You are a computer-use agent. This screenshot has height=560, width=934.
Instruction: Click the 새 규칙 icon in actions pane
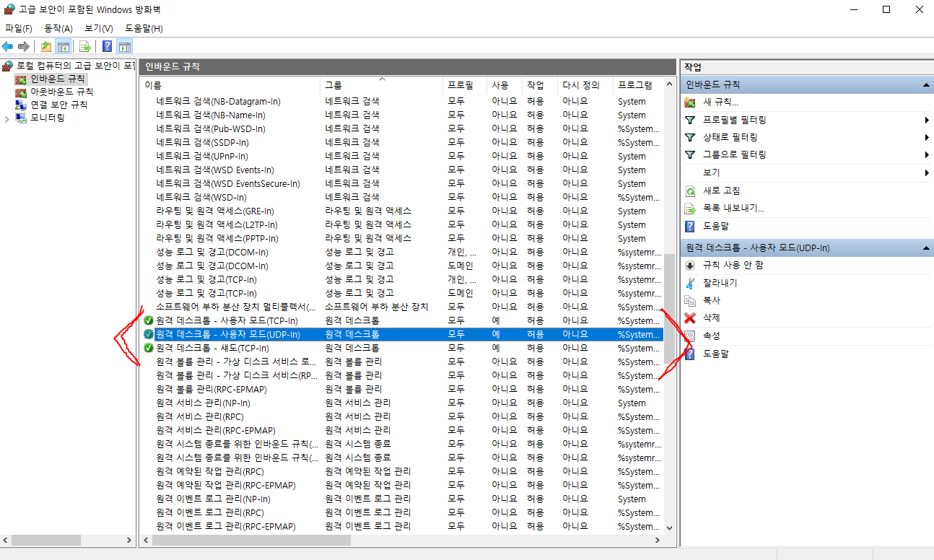pos(690,102)
